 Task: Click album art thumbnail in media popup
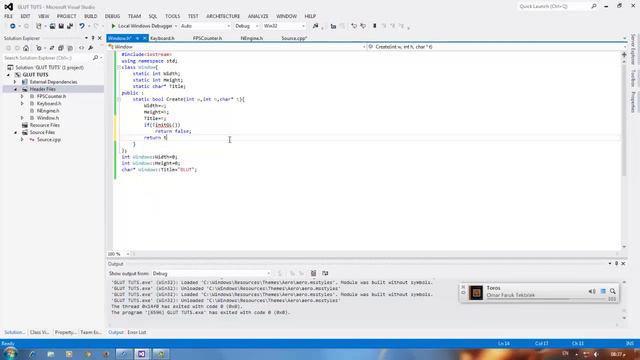[476, 293]
